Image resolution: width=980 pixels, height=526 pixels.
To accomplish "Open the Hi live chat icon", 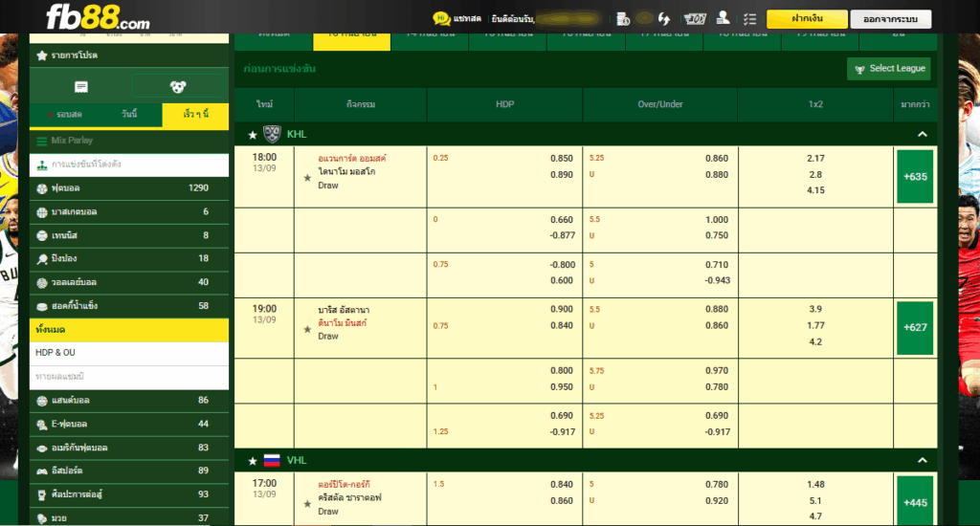I will pyautogui.click(x=441, y=19).
